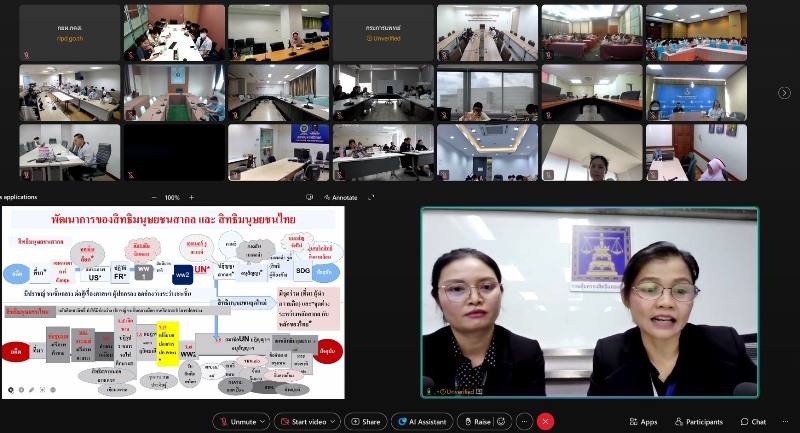This screenshot has width=800, height=433.
Task: Raise your hand in the meeting
Action: (476, 422)
